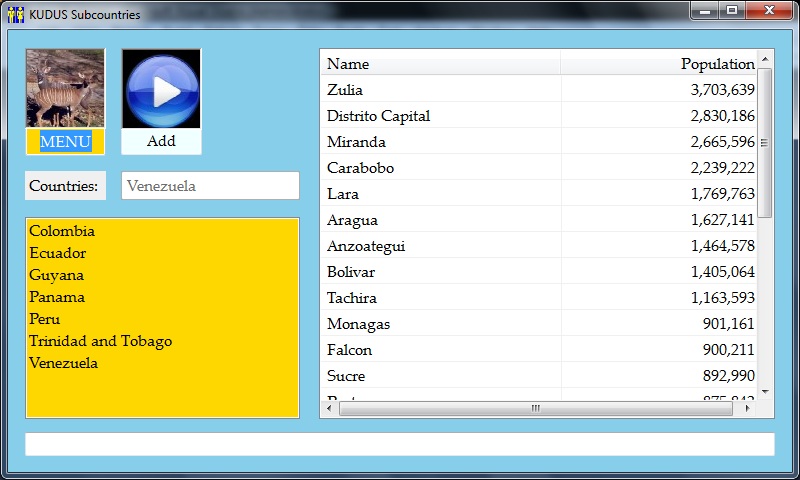
Task: Maximize the KUDUS Subcountries window
Action: pyautogui.click(x=732, y=11)
